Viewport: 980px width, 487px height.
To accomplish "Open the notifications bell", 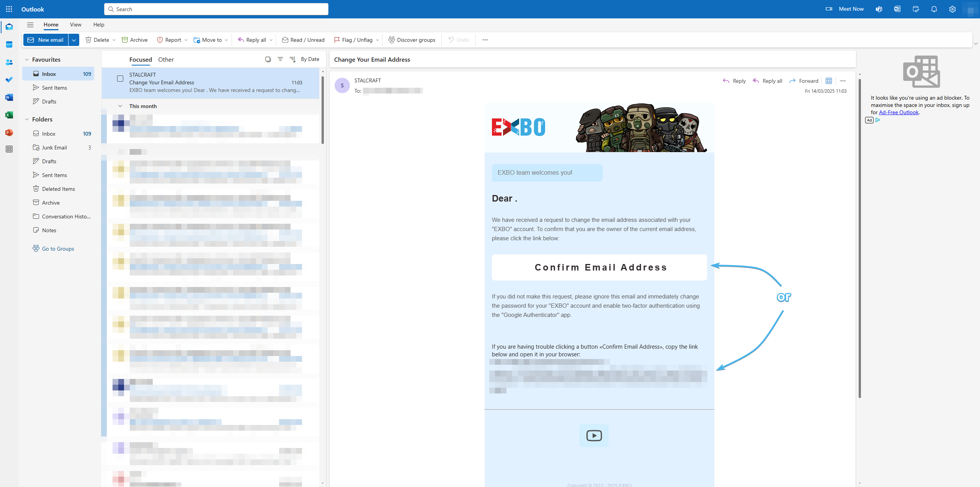I will [x=934, y=9].
